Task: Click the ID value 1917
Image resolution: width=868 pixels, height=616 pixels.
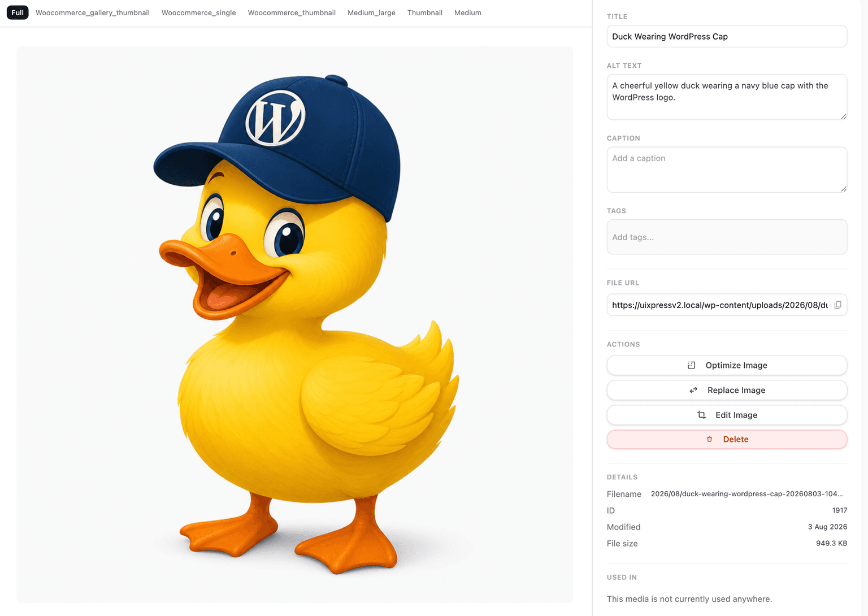Action: [x=839, y=510]
